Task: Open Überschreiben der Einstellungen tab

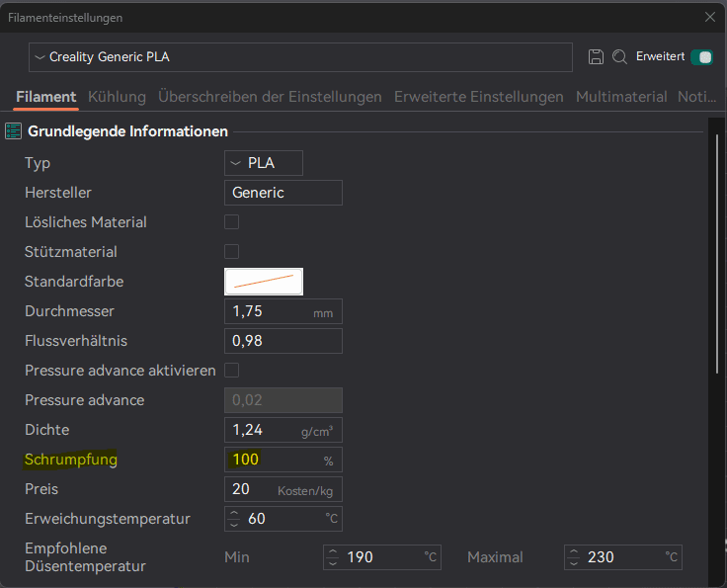Action: point(270,97)
